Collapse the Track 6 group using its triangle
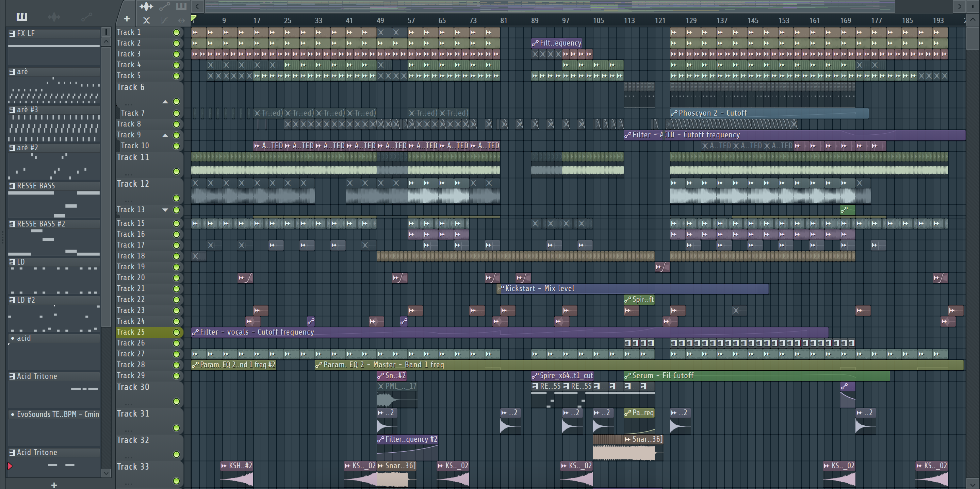980x489 pixels. coord(165,102)
